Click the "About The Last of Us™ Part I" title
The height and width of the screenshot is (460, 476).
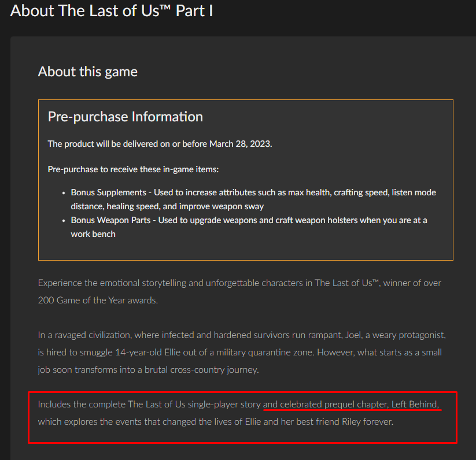click(x=112, y=11)
